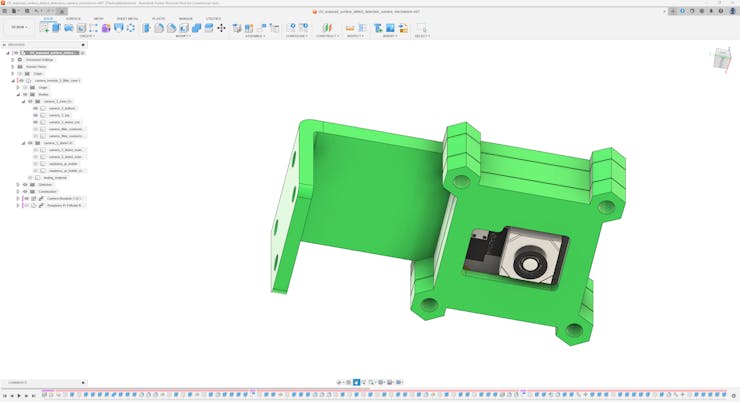Select the camera_2_top body in browser

tap(60, 115)
